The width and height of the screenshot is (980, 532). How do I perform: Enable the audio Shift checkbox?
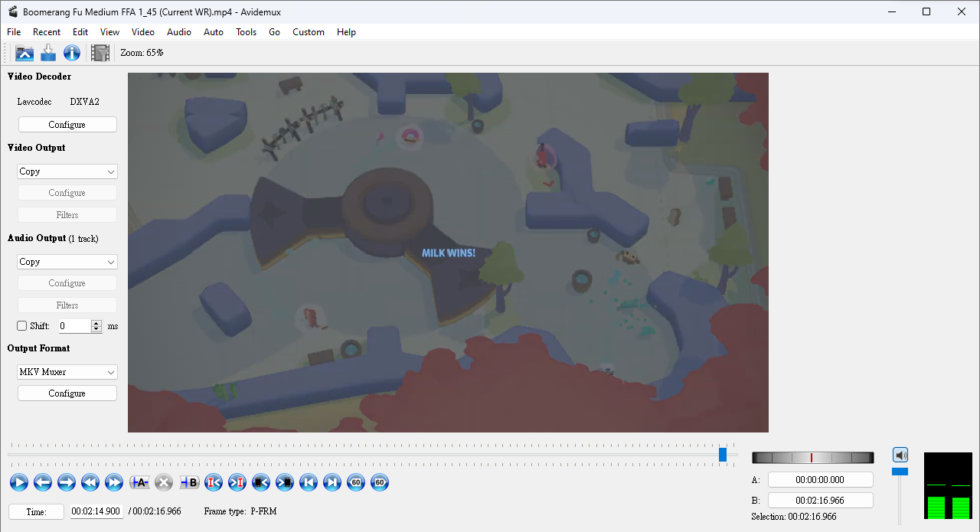22,326
